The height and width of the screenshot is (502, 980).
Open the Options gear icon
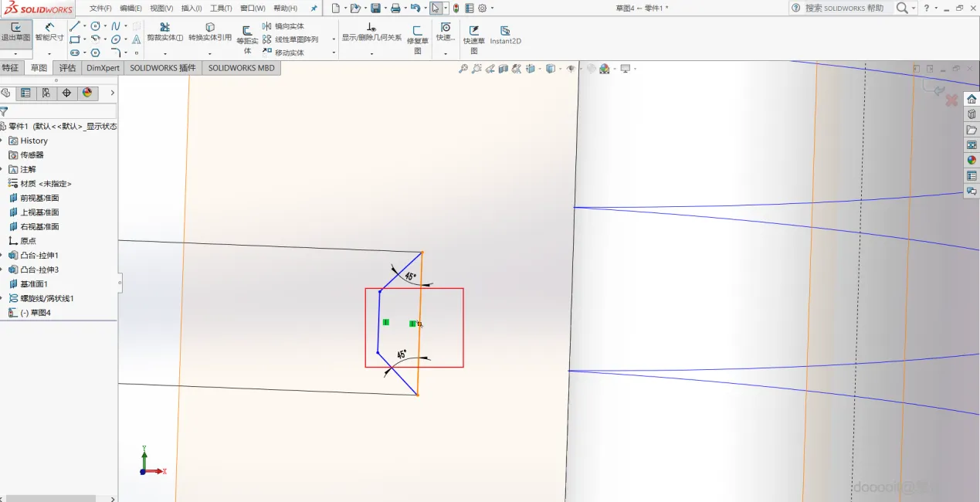[x=482, y=8]
